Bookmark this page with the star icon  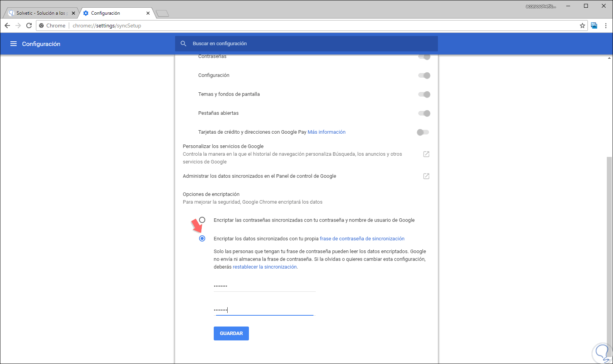coord(582,26)
